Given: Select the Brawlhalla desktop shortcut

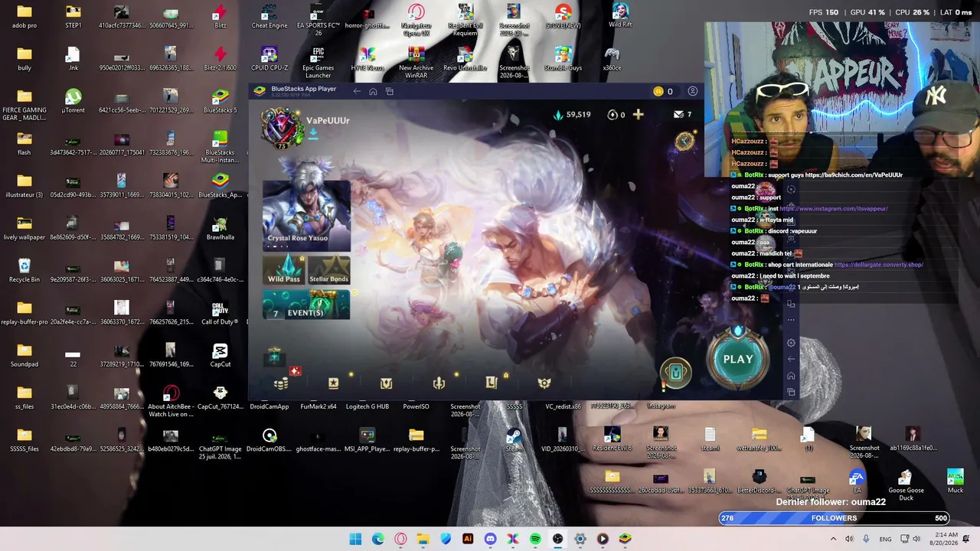Looking at the screenshot, I should pyautogui.click(x=220, y=229).
